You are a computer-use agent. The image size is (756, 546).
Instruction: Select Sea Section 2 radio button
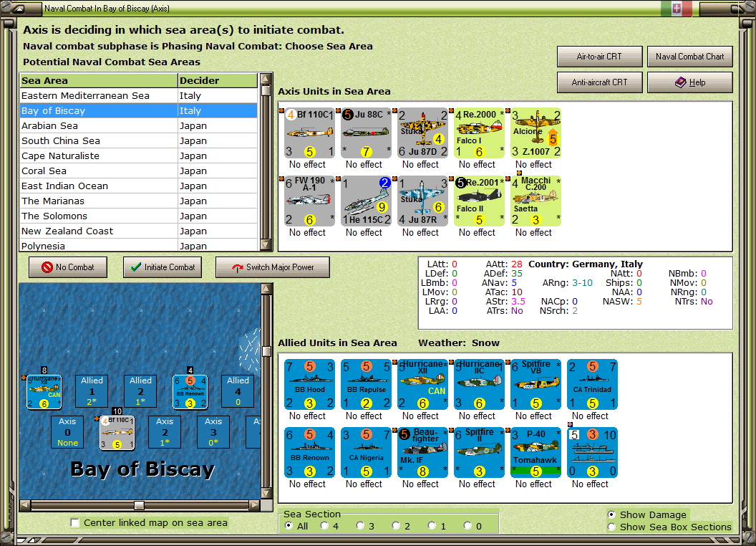pos(396,526)
